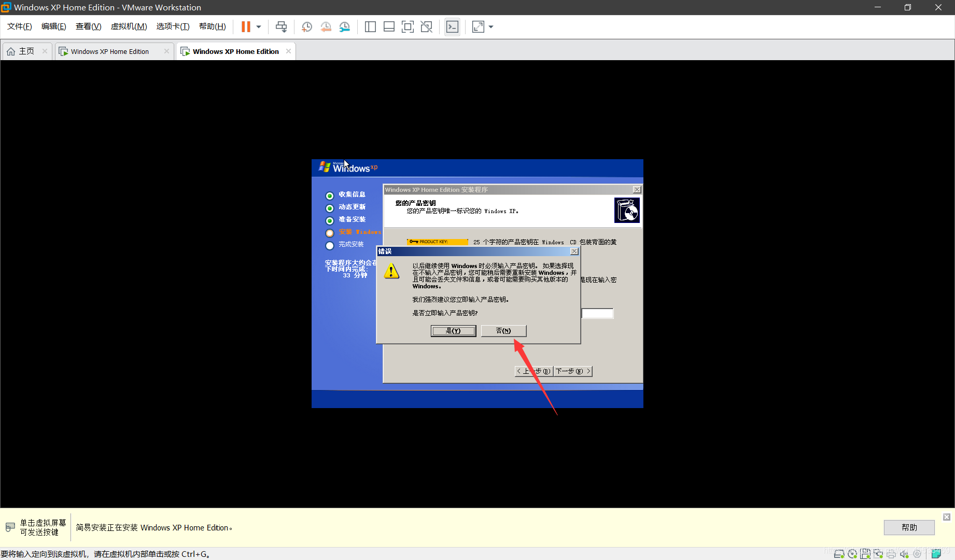Open the 编辑(E) menu
This screenshot has height=560, width=955.
54,26
